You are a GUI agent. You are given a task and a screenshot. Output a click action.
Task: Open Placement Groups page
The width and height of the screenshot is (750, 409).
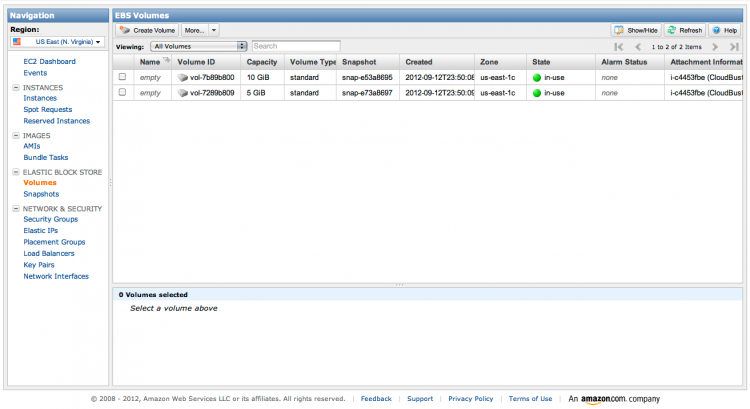(54, 242)
